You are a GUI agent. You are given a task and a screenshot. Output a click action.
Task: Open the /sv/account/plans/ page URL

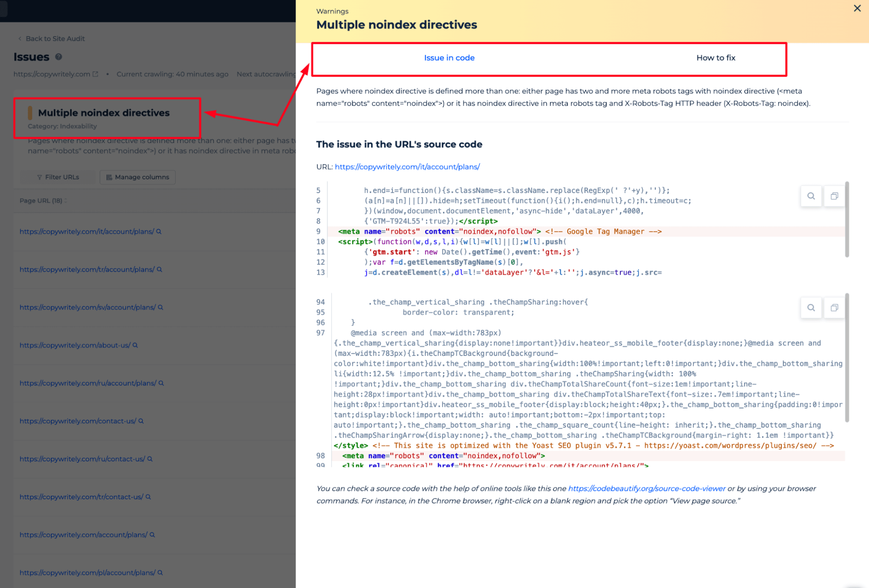point(87,307)
